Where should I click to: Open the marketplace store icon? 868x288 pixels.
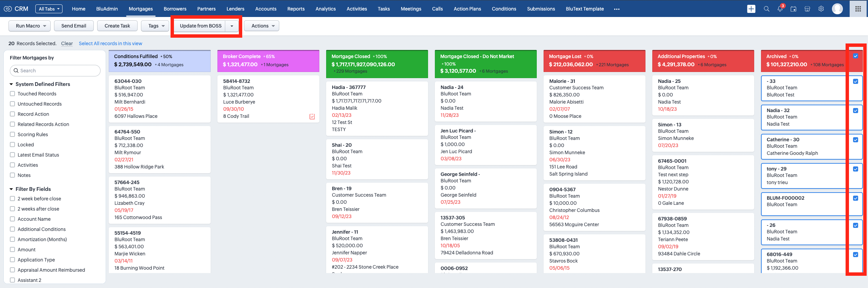(807, 9)
